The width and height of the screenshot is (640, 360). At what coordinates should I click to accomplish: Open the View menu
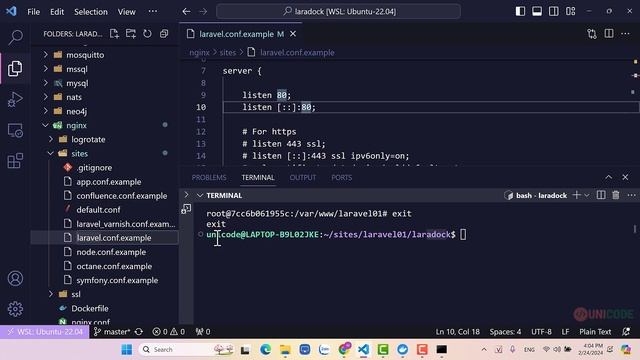coord(127,12)
